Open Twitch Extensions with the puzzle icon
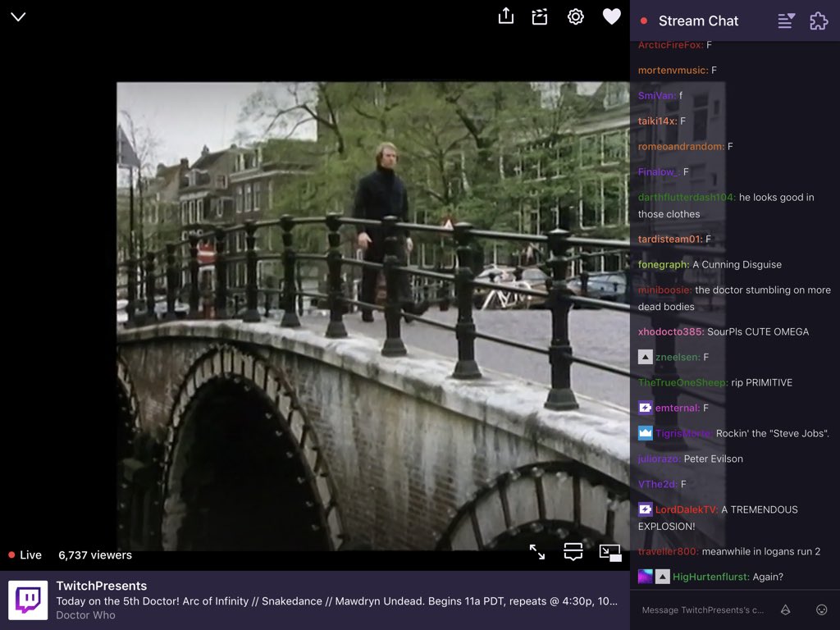 click(x=818, y=21)
